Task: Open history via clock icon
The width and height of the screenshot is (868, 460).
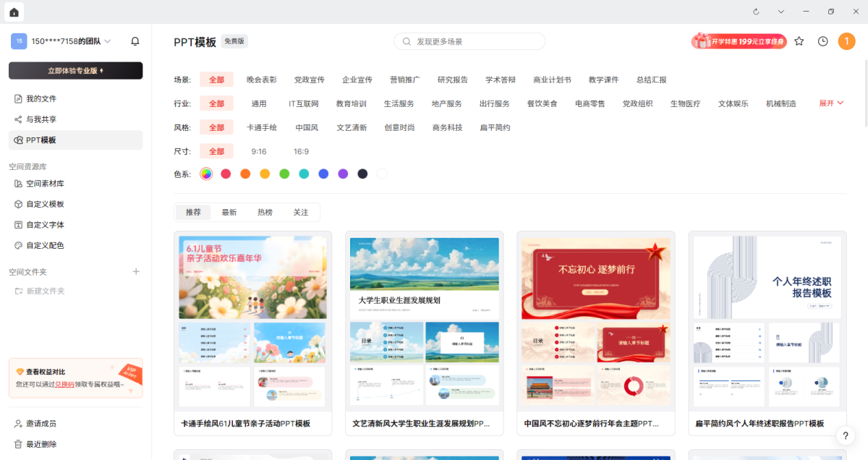Action: 822,41
